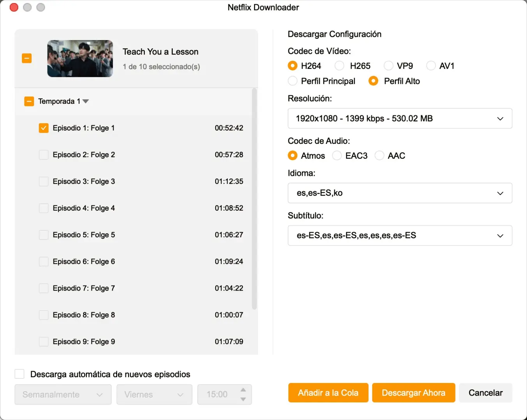Select AAC audio codec

[x=379, y=156]
